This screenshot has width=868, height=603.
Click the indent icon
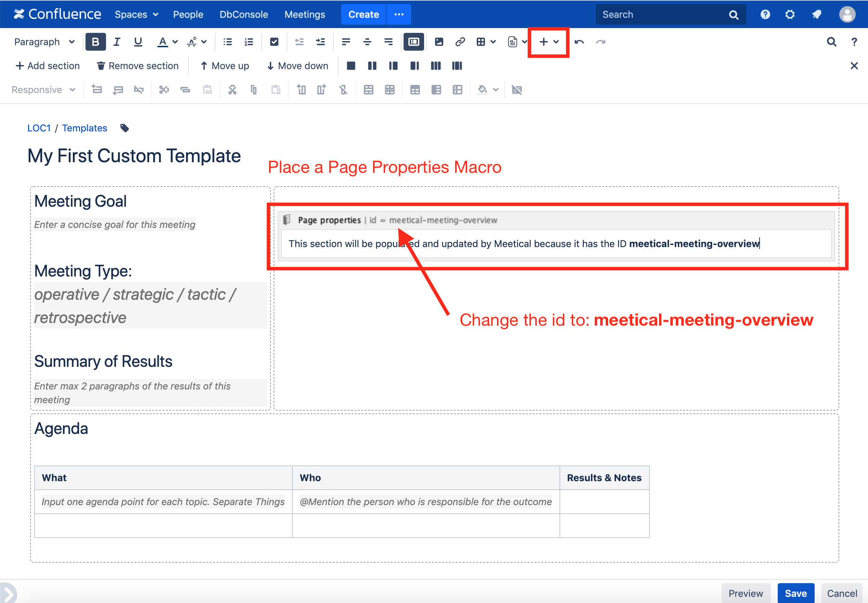coord(320,41)
